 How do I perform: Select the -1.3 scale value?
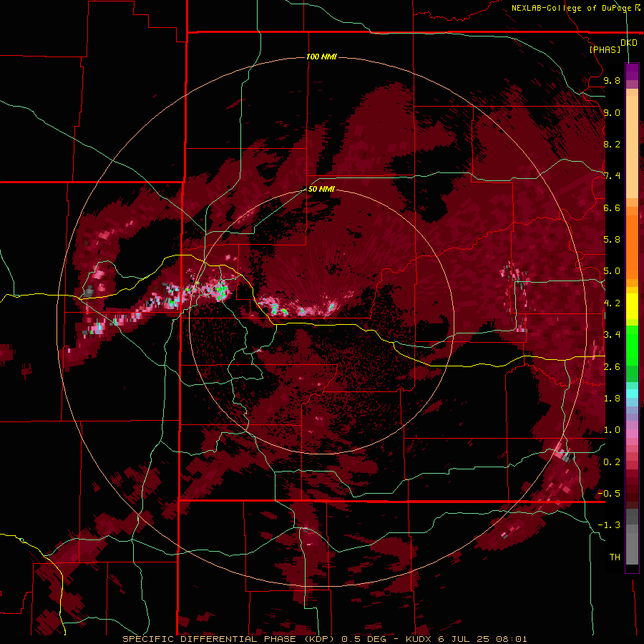click(x=609, y=525)
